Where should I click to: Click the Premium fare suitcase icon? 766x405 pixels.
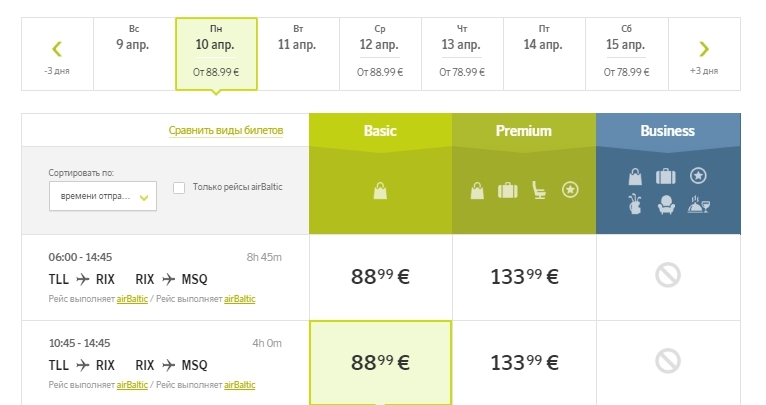[x=507, y=189]
